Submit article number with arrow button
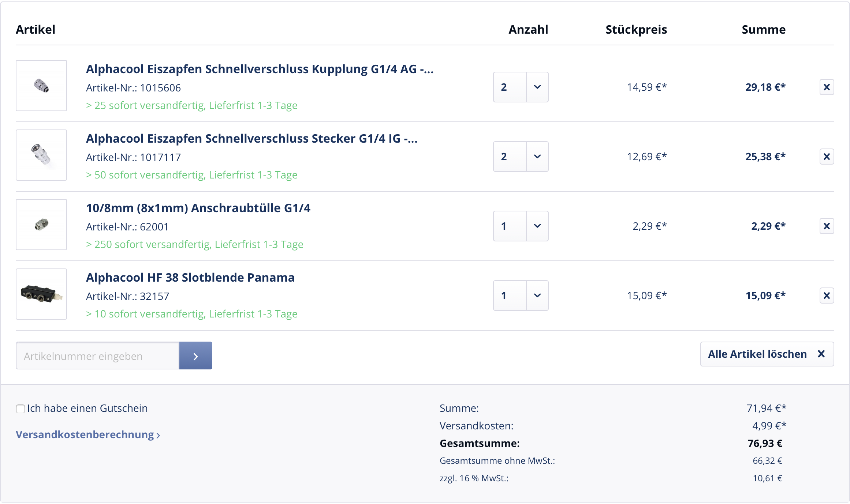The height and width of the screenshot is (504, 850). point(195,356)
